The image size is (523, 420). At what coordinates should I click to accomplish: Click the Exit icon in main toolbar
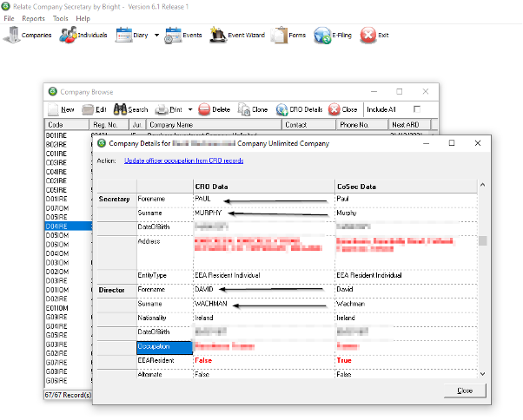pyautogui.click(x=374, y=35)
